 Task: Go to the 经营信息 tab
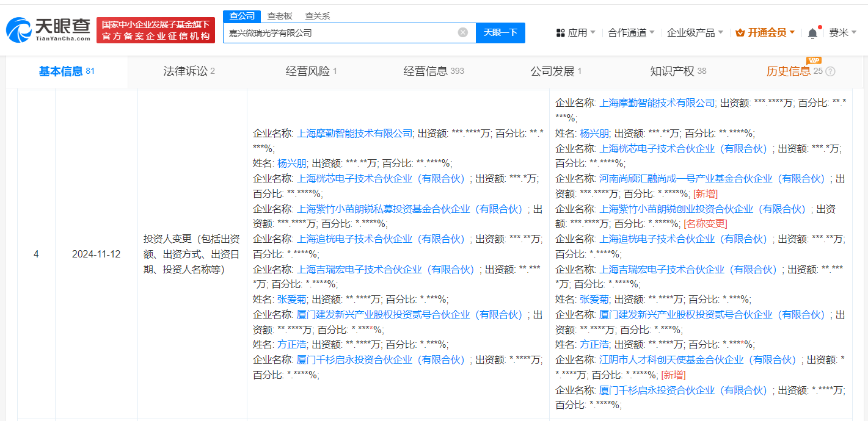coord(434,71)
